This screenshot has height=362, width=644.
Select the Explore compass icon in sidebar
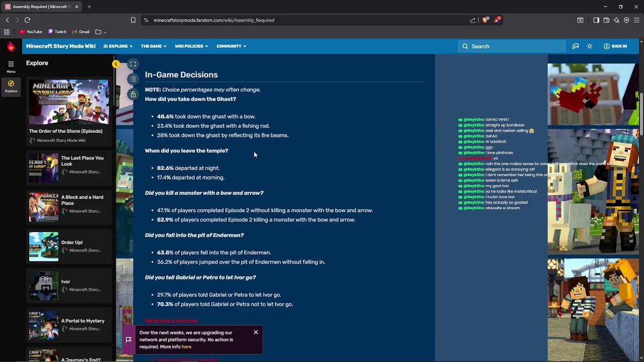coord(11,86)
